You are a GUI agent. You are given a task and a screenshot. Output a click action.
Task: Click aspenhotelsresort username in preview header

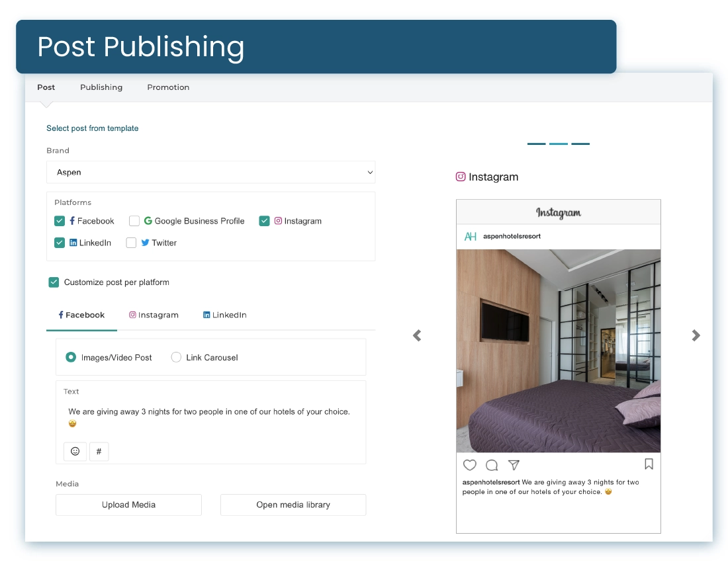(x=512, y=236)
